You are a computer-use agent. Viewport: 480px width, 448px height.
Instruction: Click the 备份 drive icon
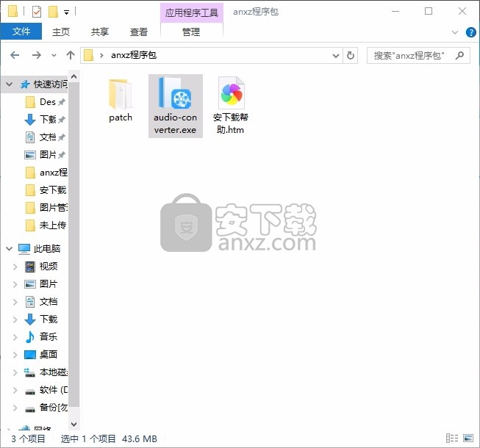pyautogui.click(x=30, y=409)
